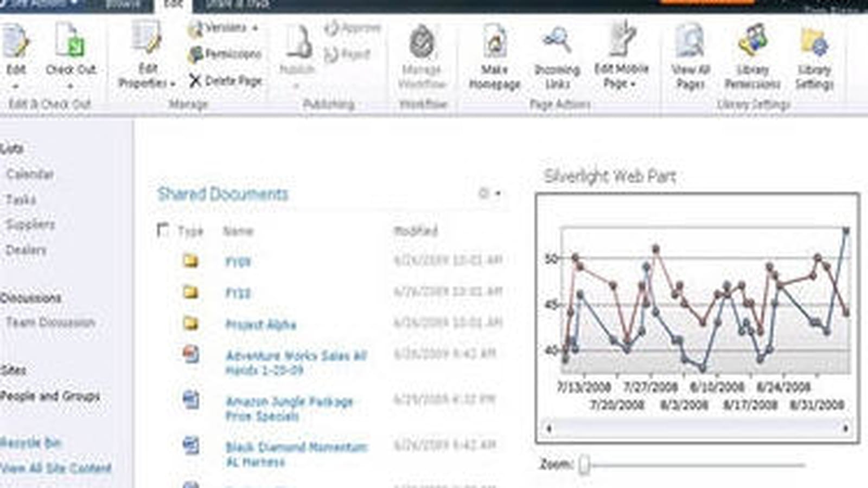Open the Shared Documents title link
This screenshot has height=488, width=868.
(x=222, y=194)
